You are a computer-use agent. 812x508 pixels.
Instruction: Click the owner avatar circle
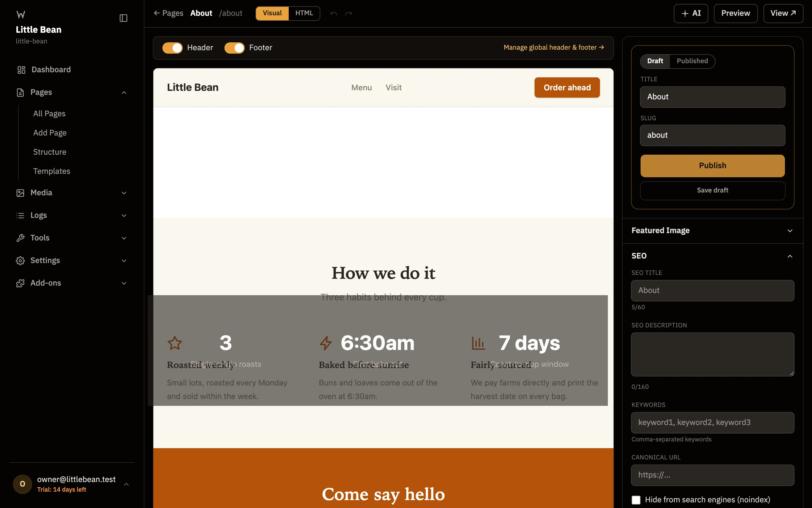(23, 484)
